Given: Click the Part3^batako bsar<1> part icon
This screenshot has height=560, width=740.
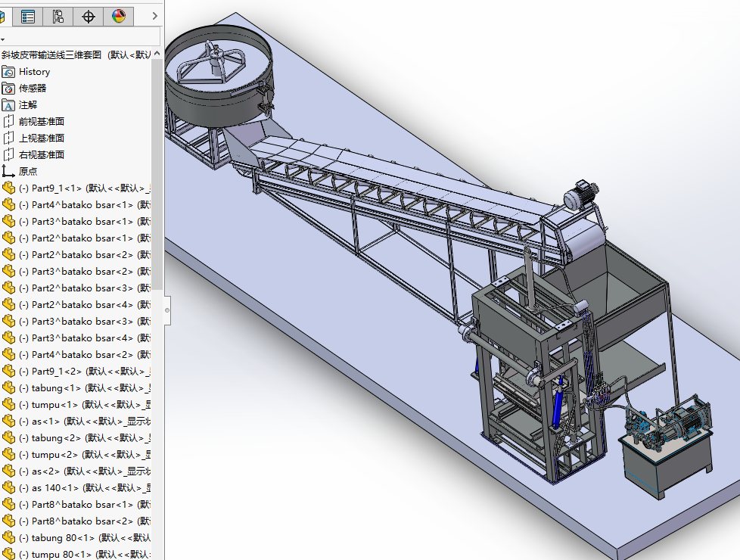Looking at the screenshot, I should point(8,221).
